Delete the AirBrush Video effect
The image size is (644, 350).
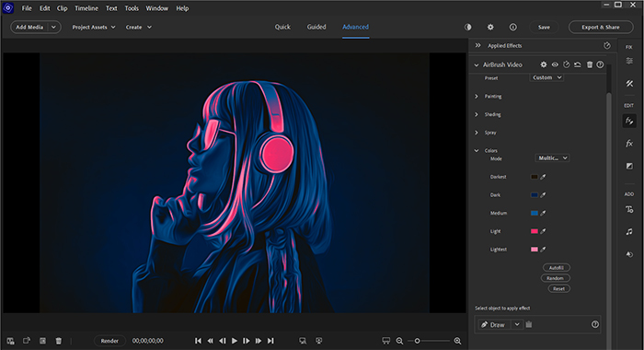(590, 64)
